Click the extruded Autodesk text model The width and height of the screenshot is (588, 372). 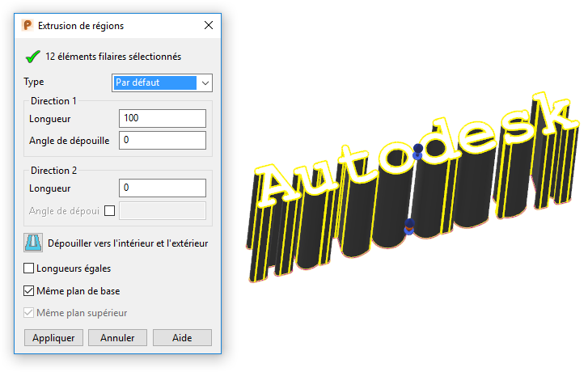point(412,186)
